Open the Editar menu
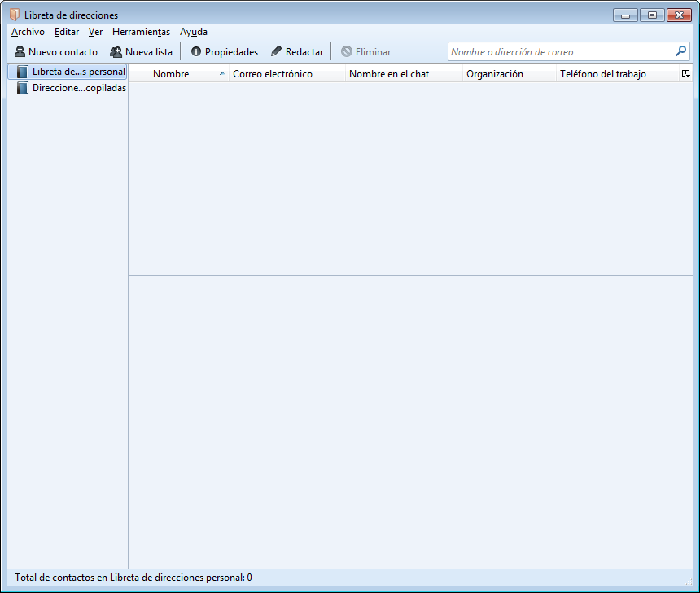This screenshot has height=593, width=700. click(67, 32)
